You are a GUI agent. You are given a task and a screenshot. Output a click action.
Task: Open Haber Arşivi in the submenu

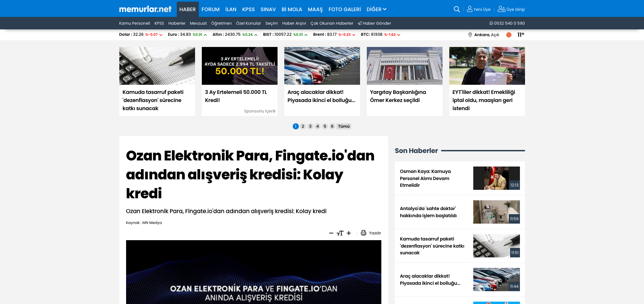[x=294, y=23]
